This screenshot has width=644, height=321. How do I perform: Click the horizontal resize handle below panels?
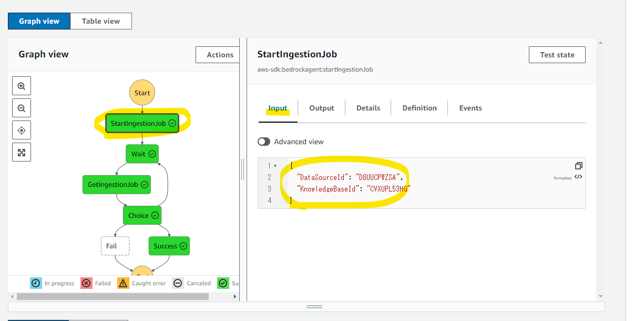click(x=314, y=307)
